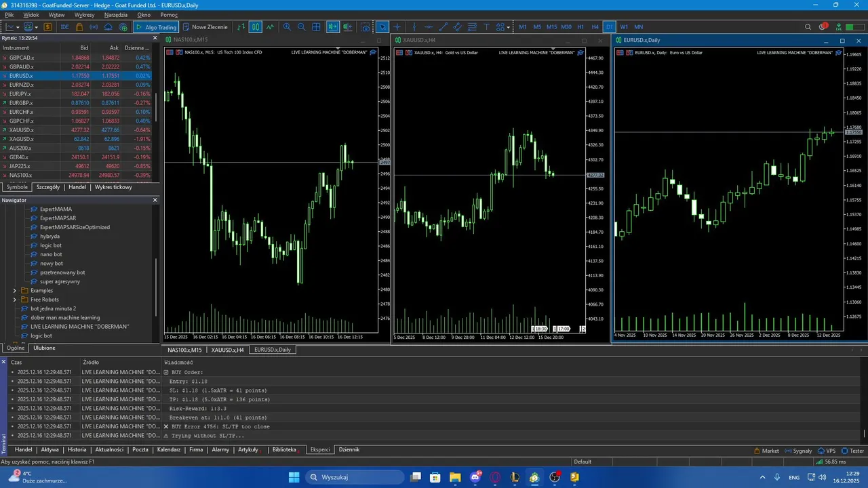Image resolution: width=868 pixels, height=488 pixels.
Task: Select the D1 timeframe
Action: click(610, 27)
